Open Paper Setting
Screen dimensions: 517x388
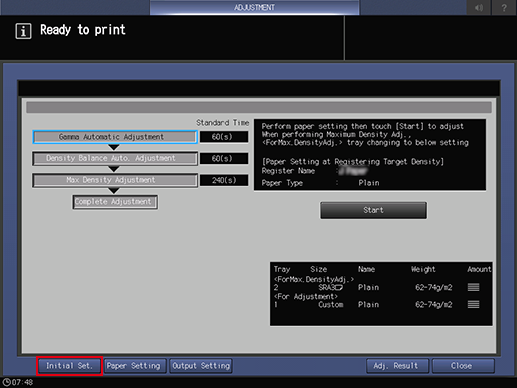click(134, 366)
